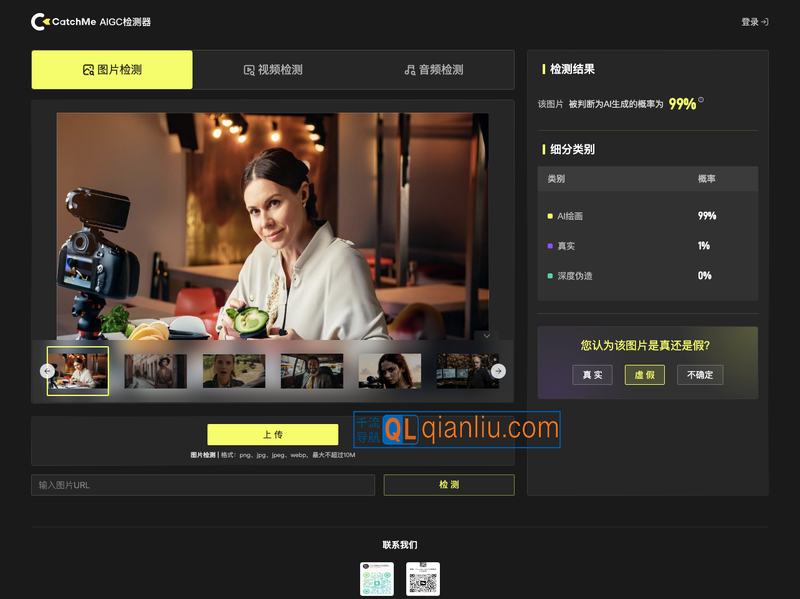The height and width of the screenshot is (599, 800).
Task: Click the black-and-white QR code image
Action: click(423, 579)
